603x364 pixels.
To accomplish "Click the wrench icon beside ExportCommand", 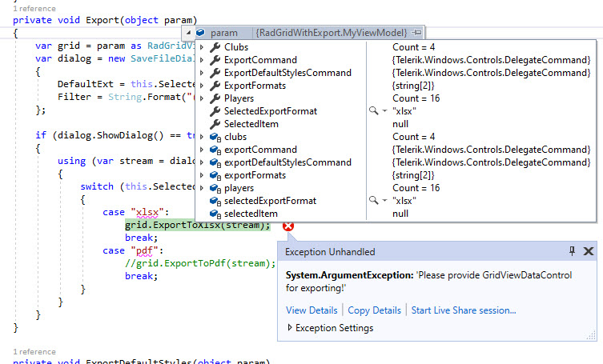I will pos(215,60).
